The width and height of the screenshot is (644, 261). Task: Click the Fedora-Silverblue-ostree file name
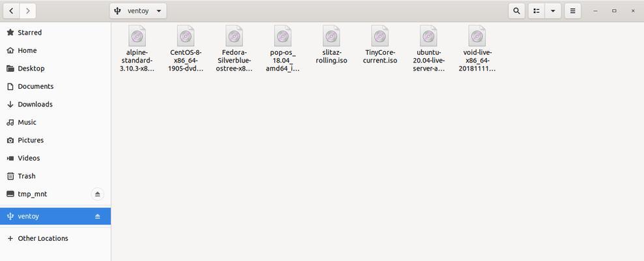tap(234, 61)
